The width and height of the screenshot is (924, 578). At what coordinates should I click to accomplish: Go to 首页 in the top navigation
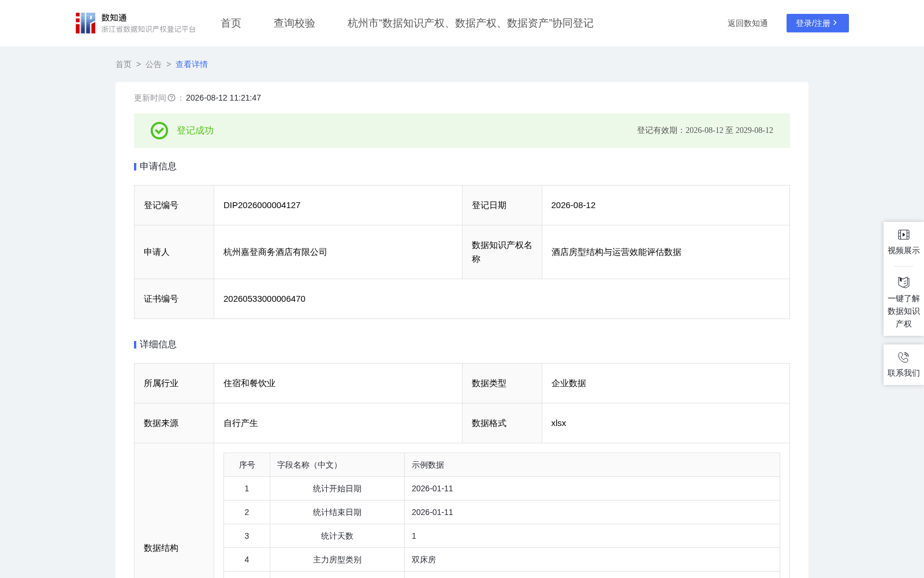(231, 23)
